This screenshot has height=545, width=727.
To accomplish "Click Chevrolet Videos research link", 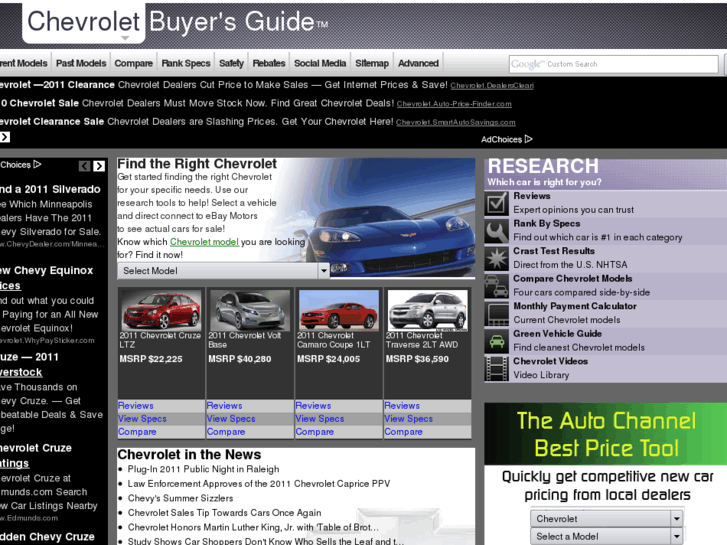I will pos(550,361).
